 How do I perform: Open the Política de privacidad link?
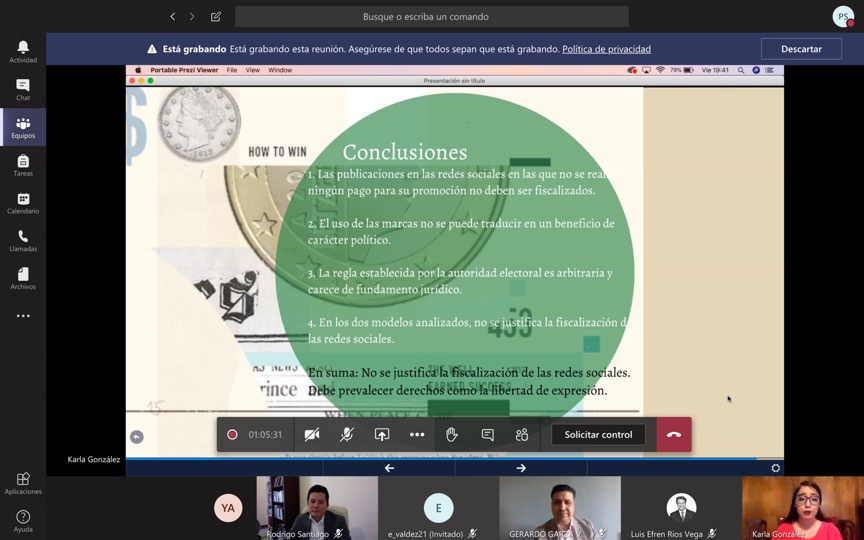pyautogui.click(x=606, y=49)
